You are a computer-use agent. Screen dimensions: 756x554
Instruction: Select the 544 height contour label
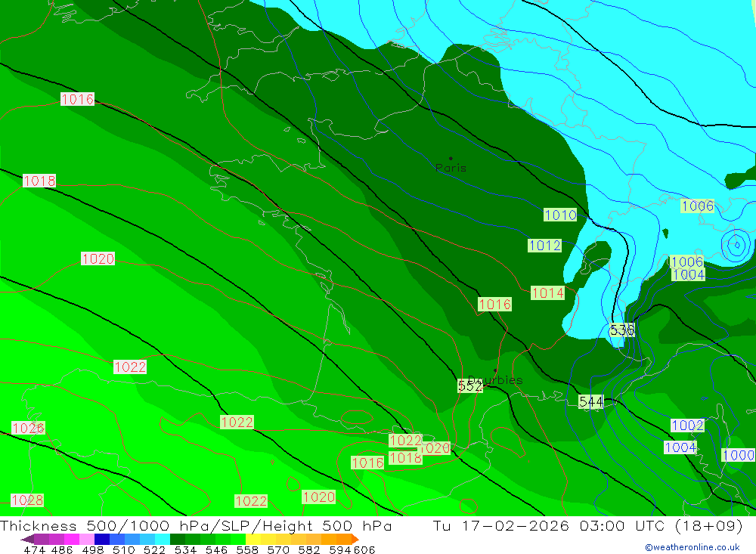tap(591, 401)
